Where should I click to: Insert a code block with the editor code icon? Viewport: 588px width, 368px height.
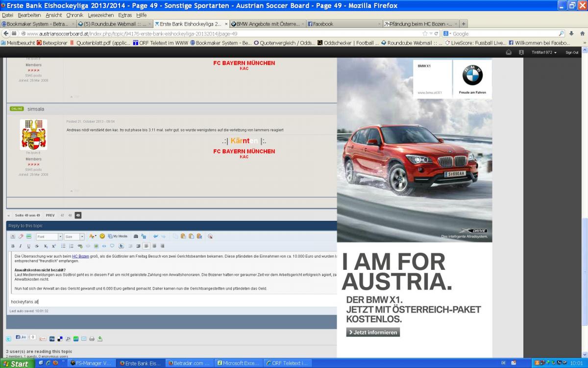point(104,246)
